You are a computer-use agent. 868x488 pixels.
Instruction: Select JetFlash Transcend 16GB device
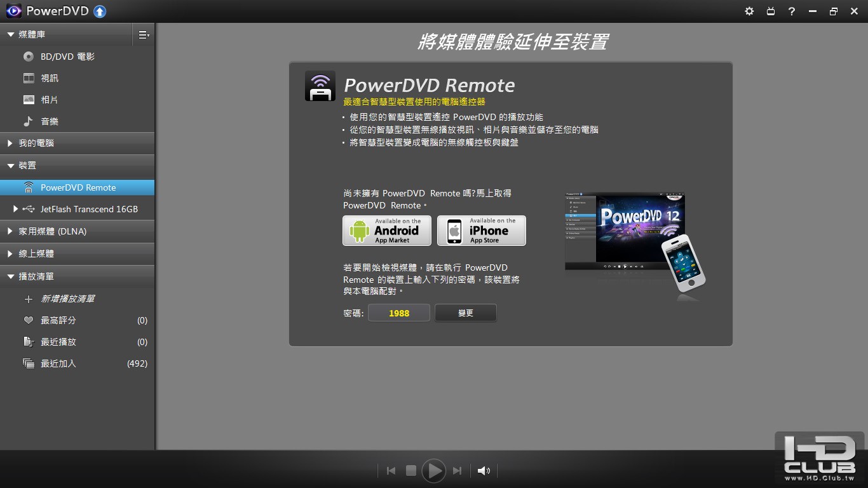tap(89, 209)
